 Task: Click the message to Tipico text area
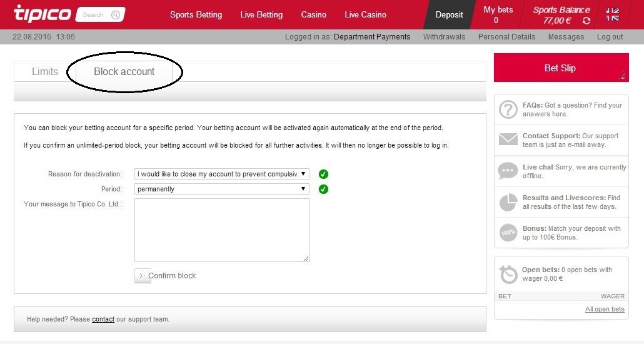tap(222, 230)
